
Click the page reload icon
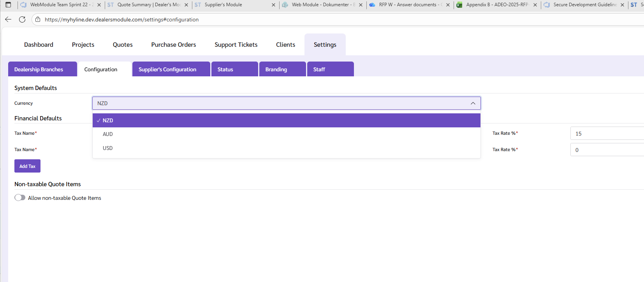(x=22, y=19)
